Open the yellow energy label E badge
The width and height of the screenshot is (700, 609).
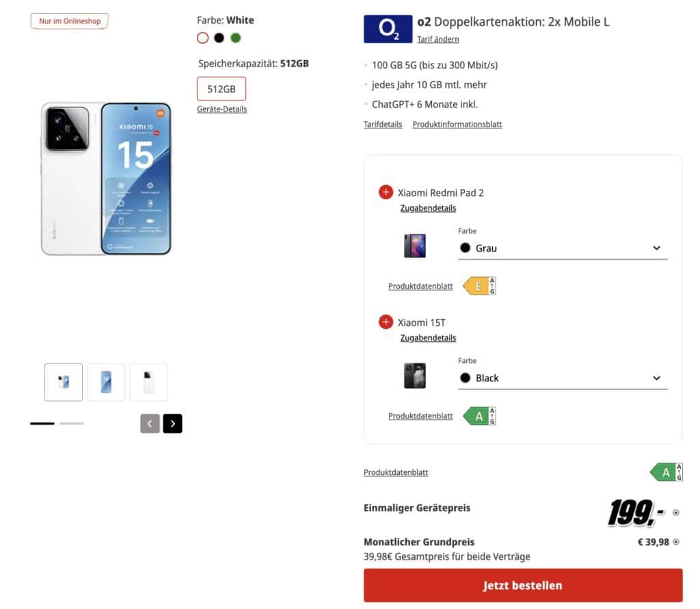479,286
